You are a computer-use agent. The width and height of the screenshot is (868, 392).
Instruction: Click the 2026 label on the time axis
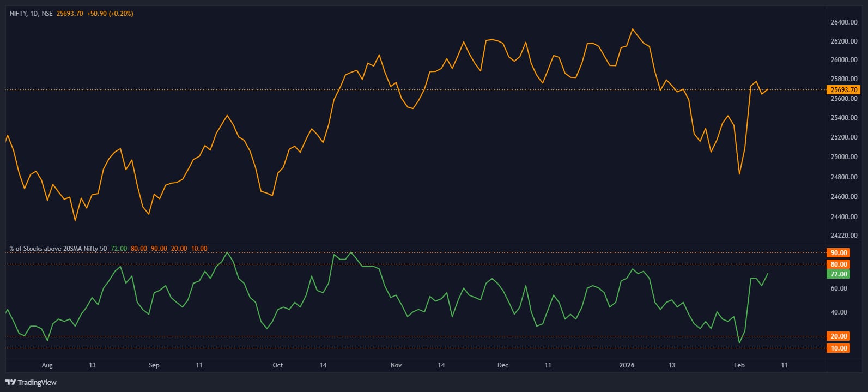627,365
